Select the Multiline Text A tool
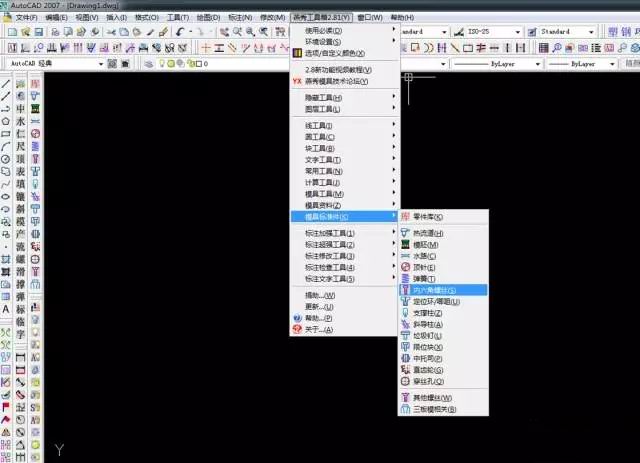Screen dimensions: 640x463 pos(6,309)
